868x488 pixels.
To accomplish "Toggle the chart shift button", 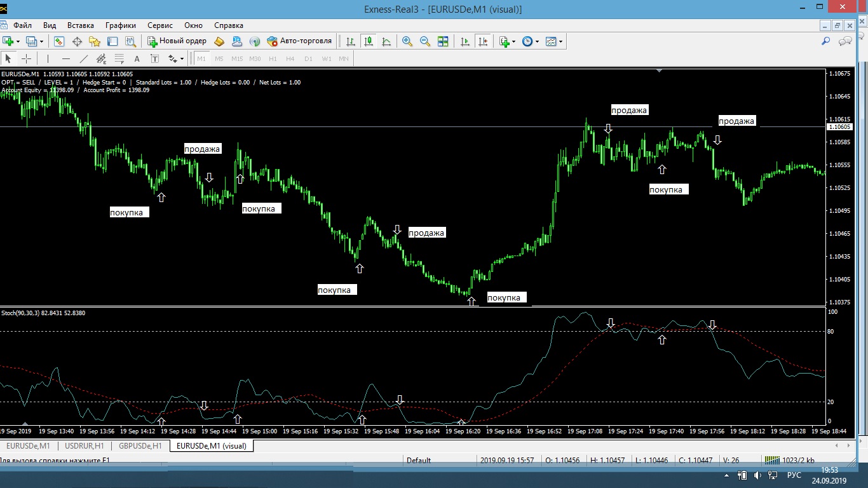I will (x=483, y=41).
